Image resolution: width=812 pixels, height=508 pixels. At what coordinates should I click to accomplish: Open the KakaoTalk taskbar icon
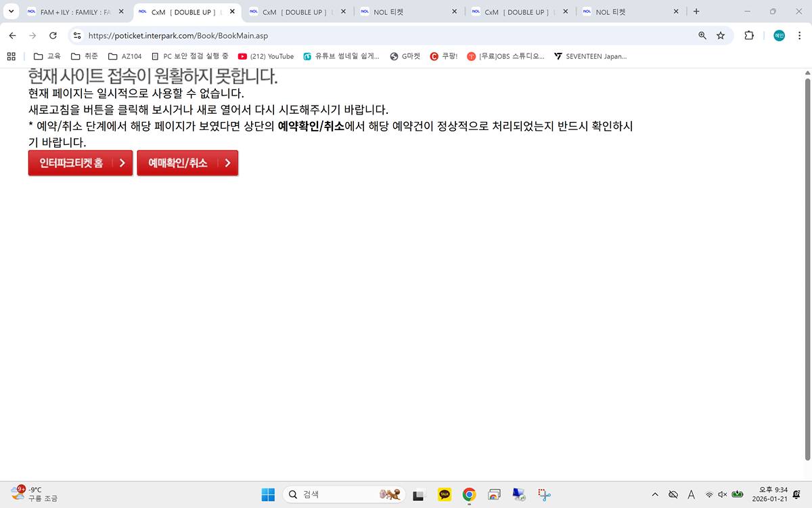click(445, 494)
